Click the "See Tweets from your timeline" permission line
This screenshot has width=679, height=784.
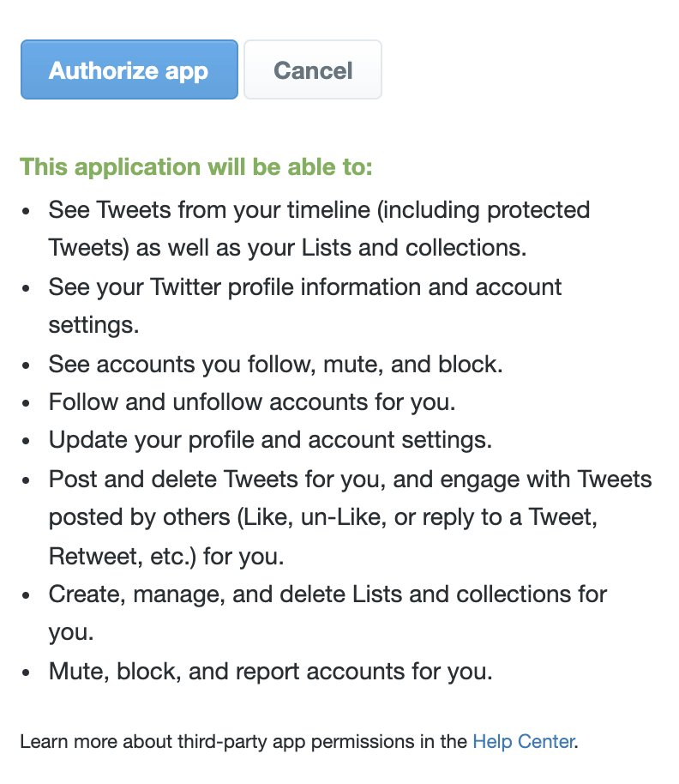click(319, 210)
